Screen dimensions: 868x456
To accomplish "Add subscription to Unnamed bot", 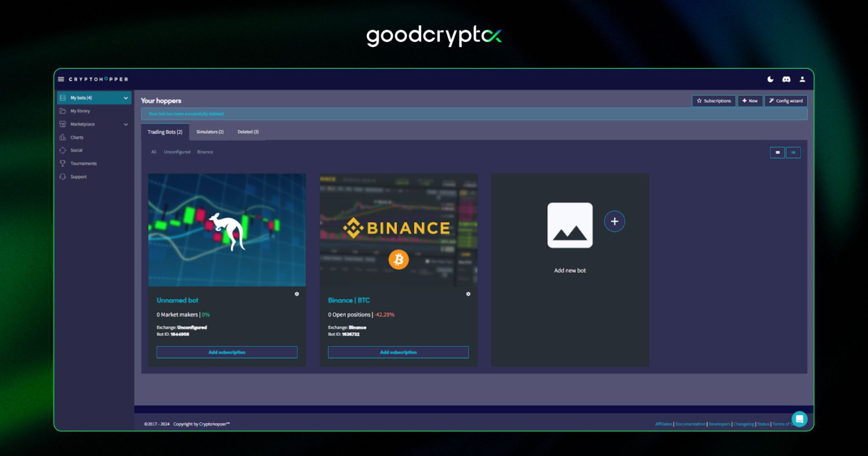I will 227,352.
